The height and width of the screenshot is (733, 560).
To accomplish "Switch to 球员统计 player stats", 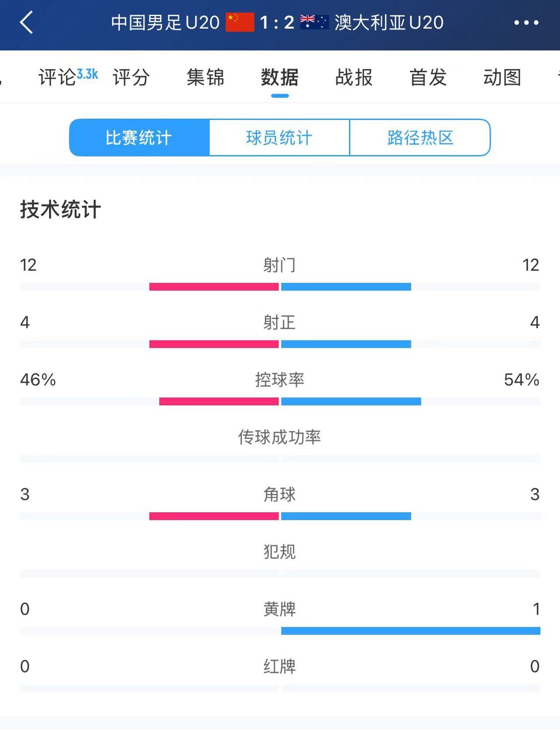I will 279,138.
